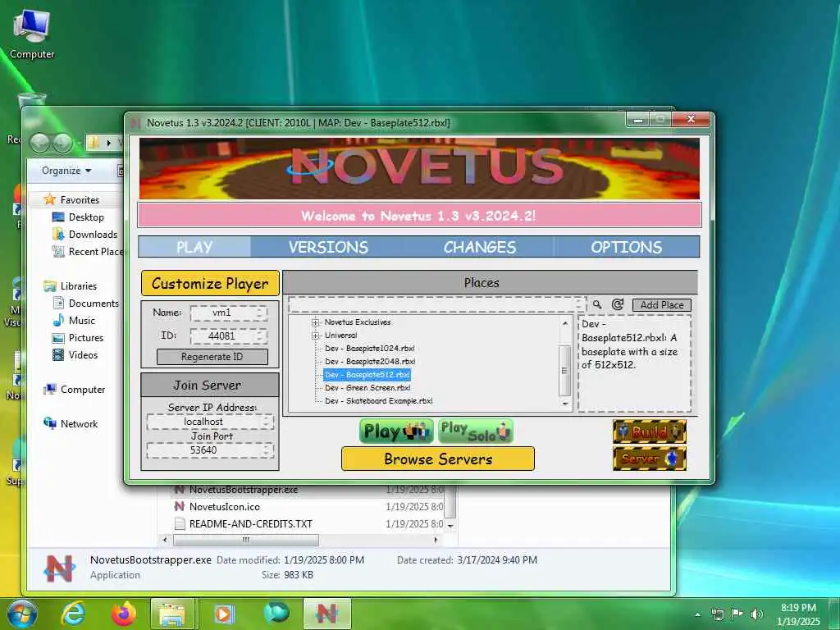Launch game with the Play button

396,431
